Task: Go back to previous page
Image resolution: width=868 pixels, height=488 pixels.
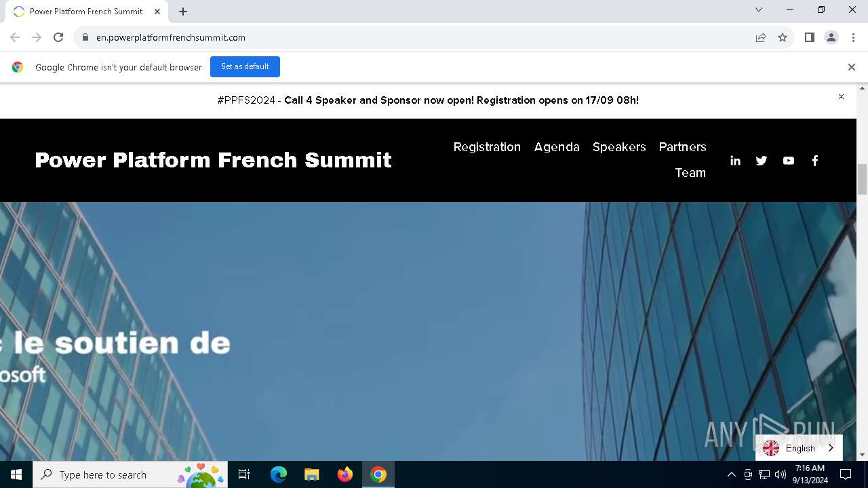Action: click(x=15, y=37)
